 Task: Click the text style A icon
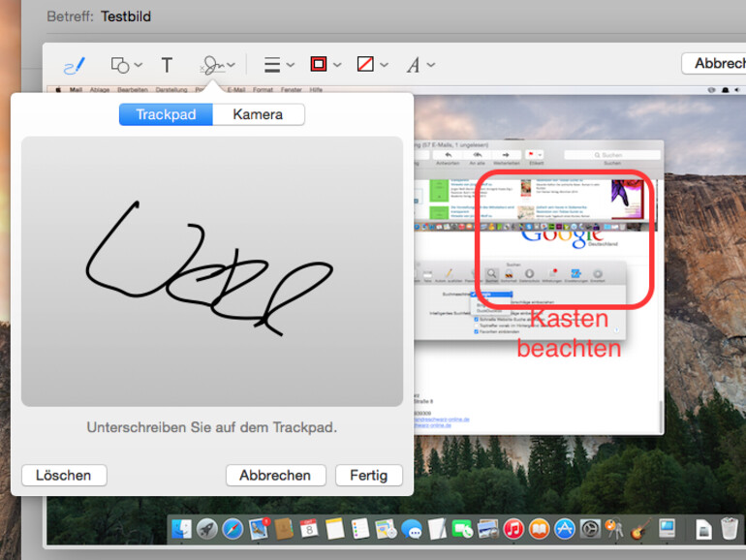[414, 65]
